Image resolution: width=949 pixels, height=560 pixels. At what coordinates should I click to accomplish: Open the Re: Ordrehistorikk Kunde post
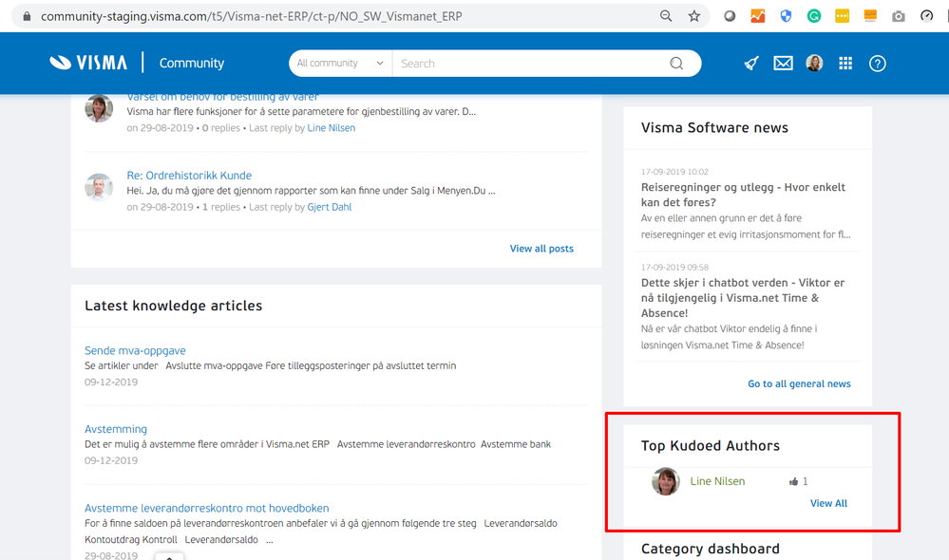189,176
